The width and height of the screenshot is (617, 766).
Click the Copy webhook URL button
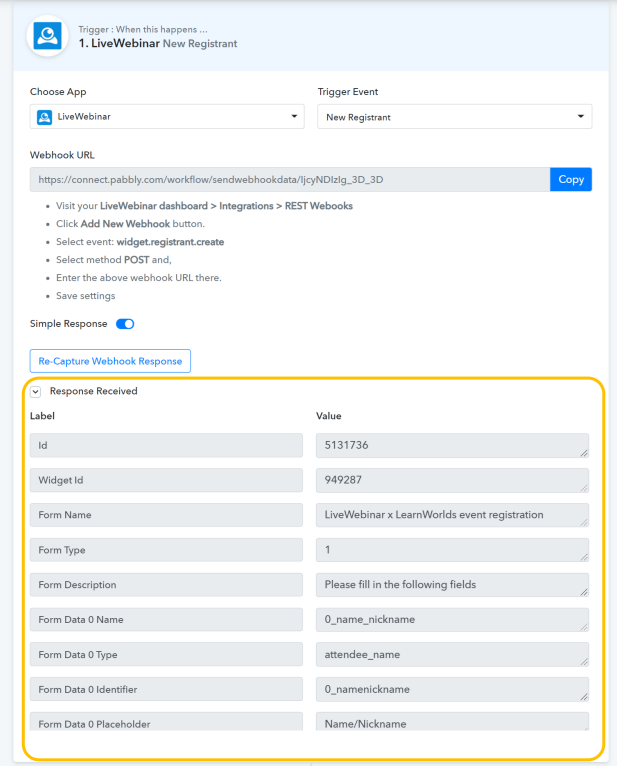point(570,180)
